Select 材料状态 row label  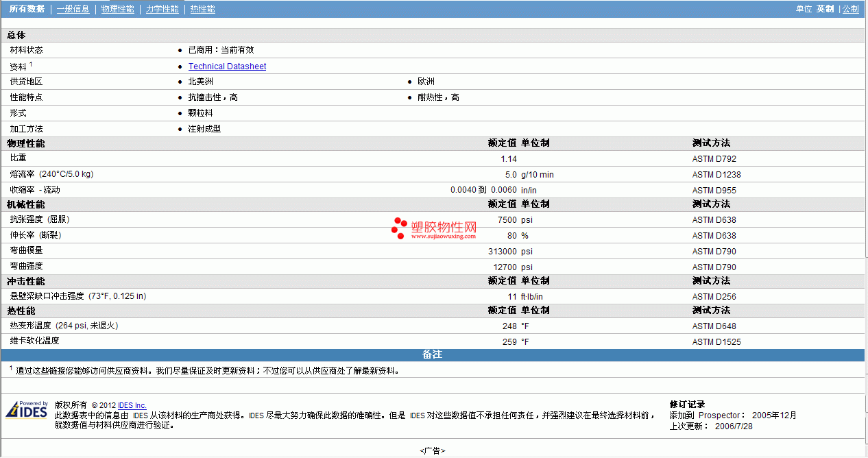pyautogui.click(x=27, y=50)
